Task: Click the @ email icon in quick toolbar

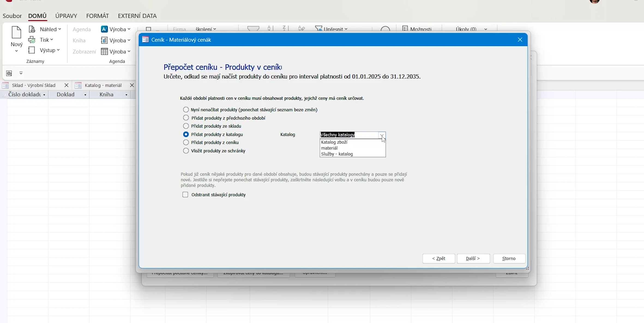Action: [9, 73]
